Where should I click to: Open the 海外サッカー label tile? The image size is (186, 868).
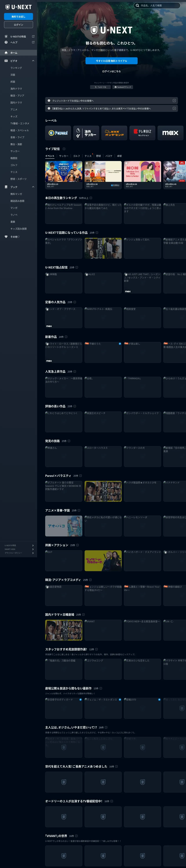[x=86, y=133]
